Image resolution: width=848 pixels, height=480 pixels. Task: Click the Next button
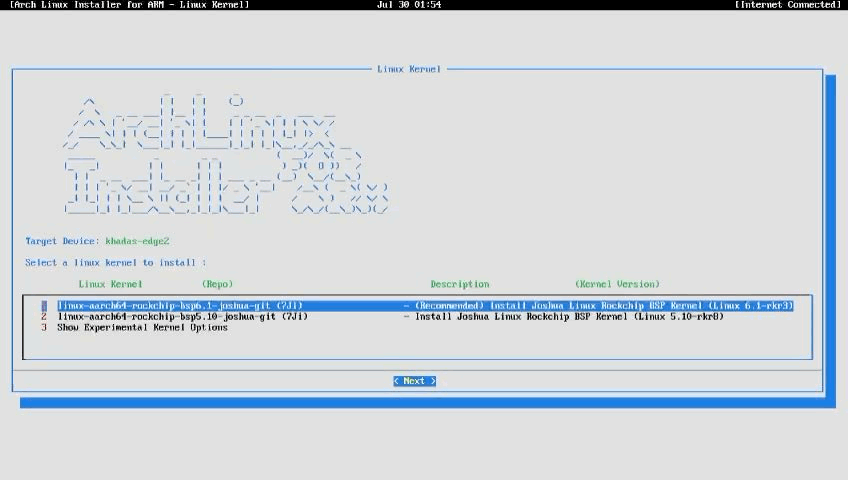coord(415,381)
